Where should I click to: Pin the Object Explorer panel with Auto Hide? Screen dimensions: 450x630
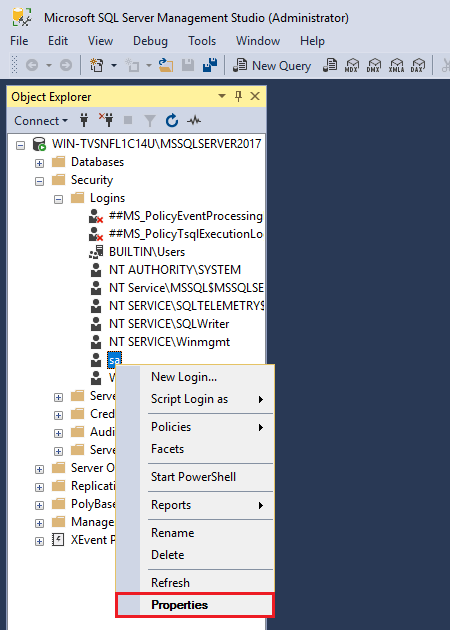[x=238, y=96]
